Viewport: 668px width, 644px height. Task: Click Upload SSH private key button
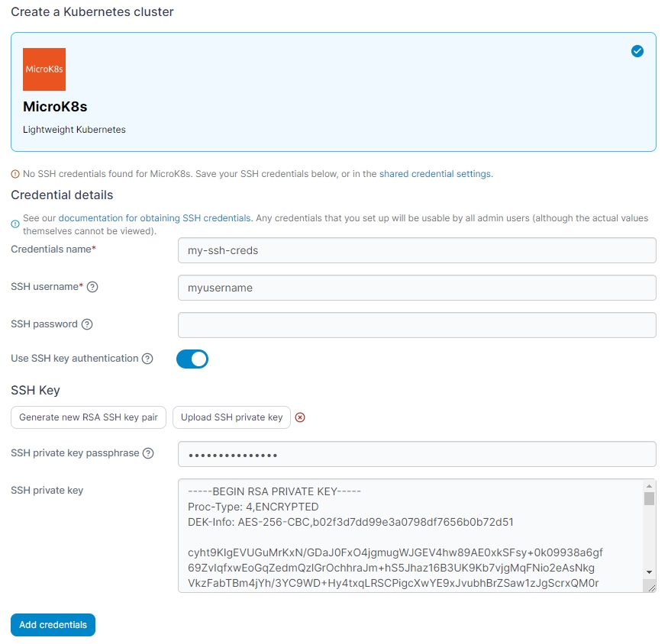[231, 417]
